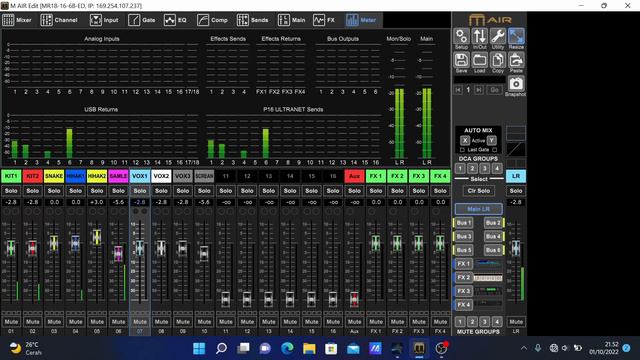Solo the FX 1 return channel

pos(376,191)
